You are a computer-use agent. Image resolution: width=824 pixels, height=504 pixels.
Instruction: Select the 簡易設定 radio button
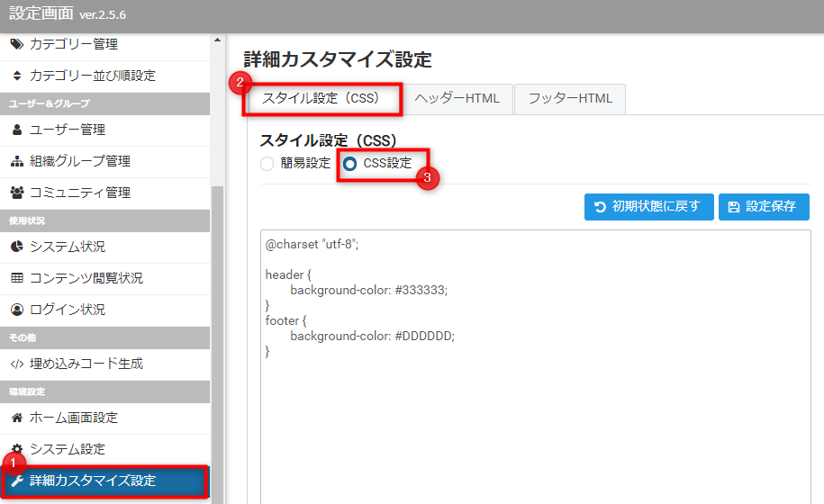coord(267,164)
